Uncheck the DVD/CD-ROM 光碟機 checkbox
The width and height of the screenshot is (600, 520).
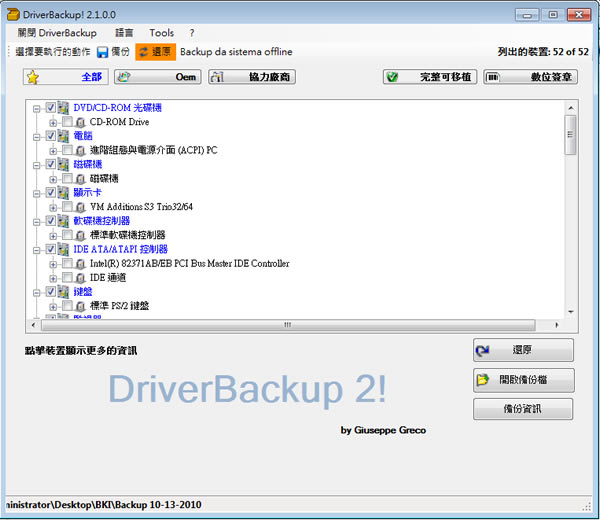tap(51, 108)
